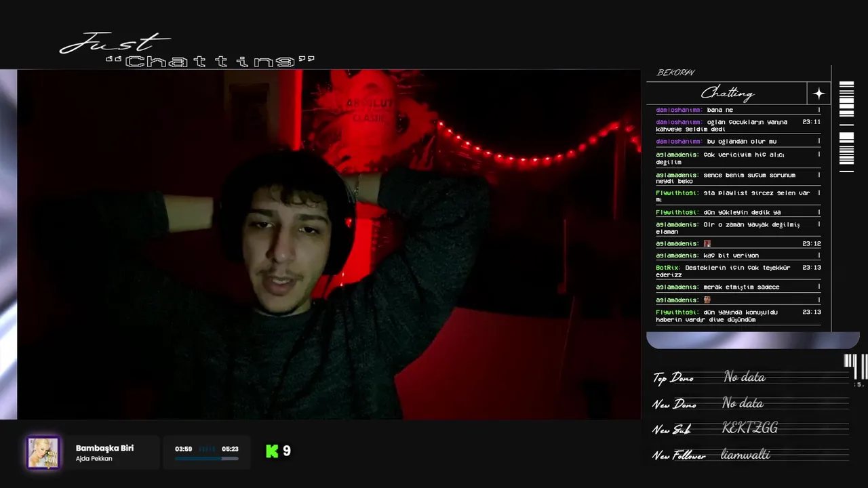The height and width of the screenshot is (488, 868).
Task: Click the New Dono label
Action: point(675,405)
